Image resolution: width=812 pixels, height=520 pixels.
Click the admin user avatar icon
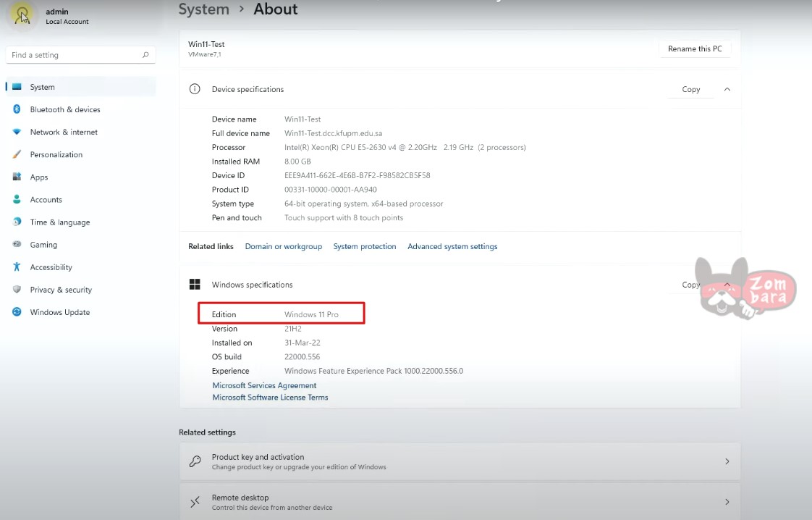(22, 15)
